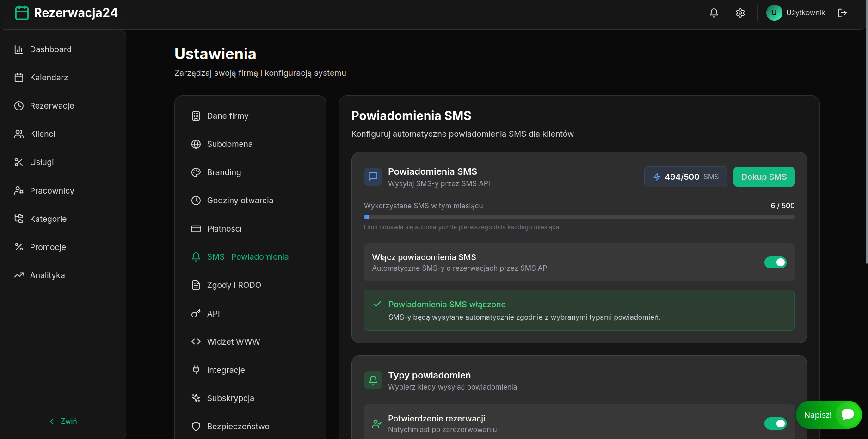The width and height of the screenshot is (868, 439).
Task: Select the Klienci section from the sidebar
Action: [x=42, y=134]
